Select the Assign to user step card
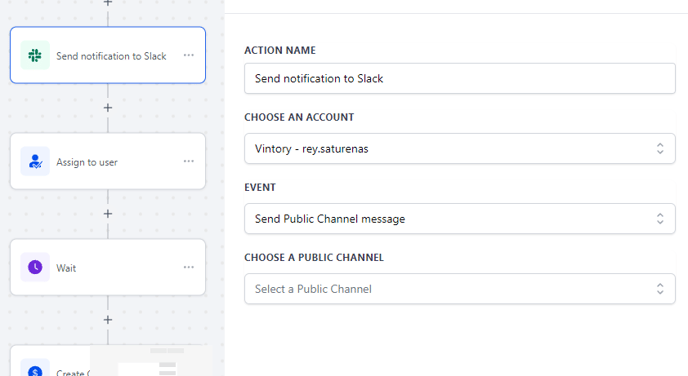The height and width of the screenshot is (376, 688). [x=108, y=161]
